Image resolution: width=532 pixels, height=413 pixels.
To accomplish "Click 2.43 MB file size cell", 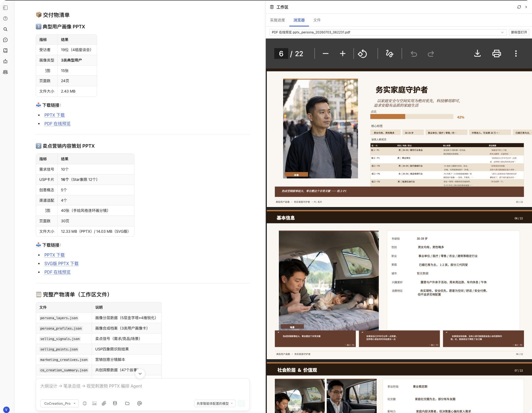I will click(77, 91).
